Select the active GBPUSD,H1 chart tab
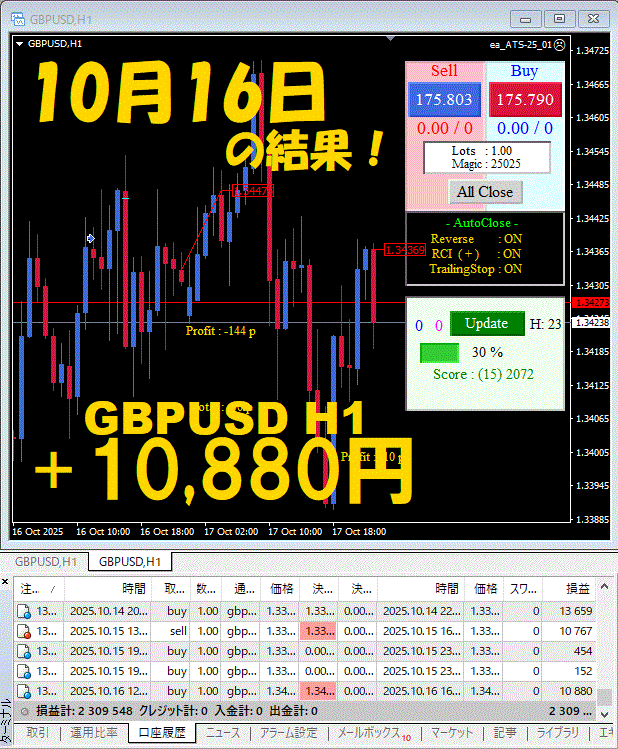 pyautogui.click(x=129, y=562)
